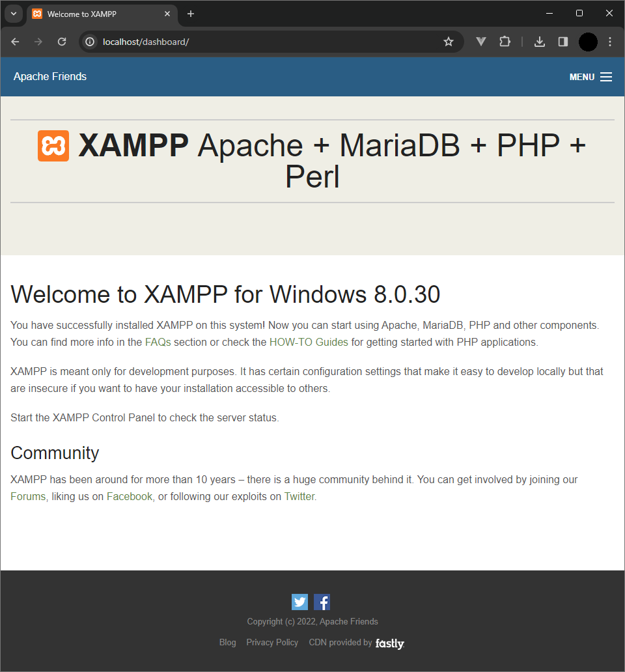Maximize the browser window
Screen dimensions: 625x672
click(579, 13)
